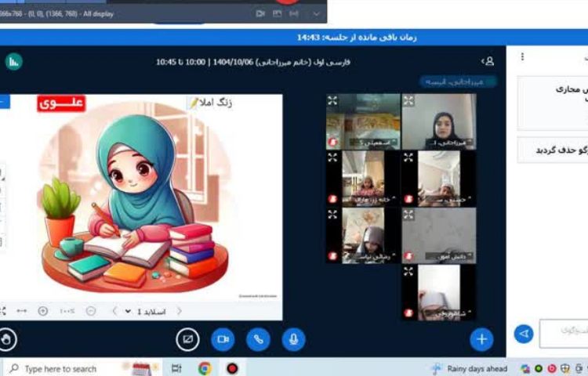This screenshot has height=376, width=588.
Task: Click third icon in recorder bar
Action: 294,14
